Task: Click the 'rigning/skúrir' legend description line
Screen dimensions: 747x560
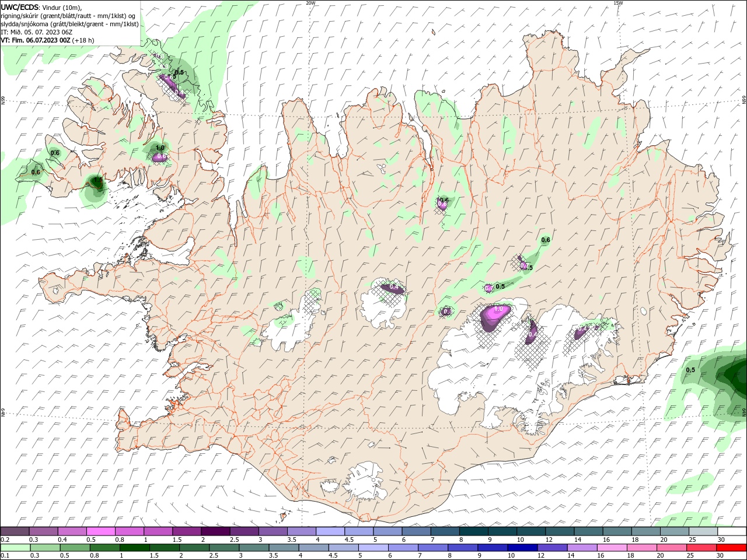Action: point(68,16)
